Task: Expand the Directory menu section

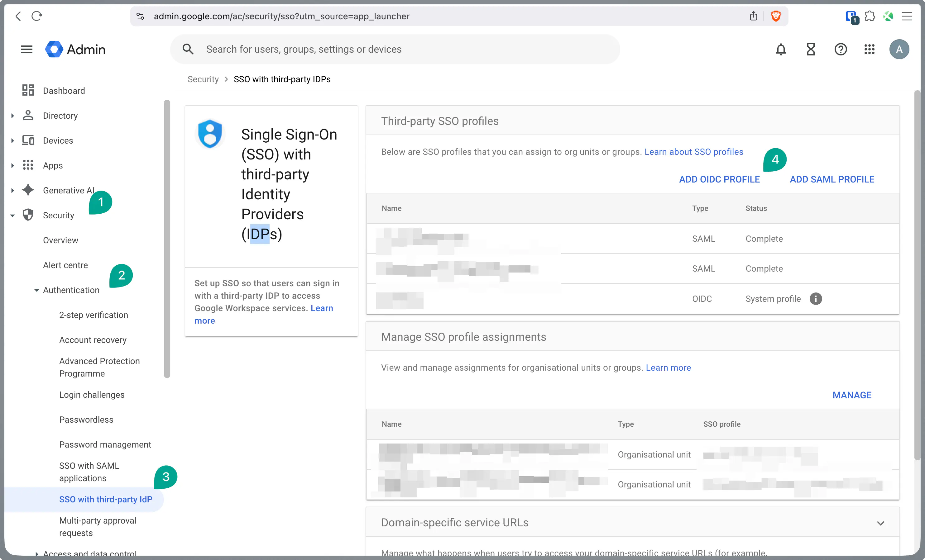Action: pyautogui.click(x=12, y=116)
